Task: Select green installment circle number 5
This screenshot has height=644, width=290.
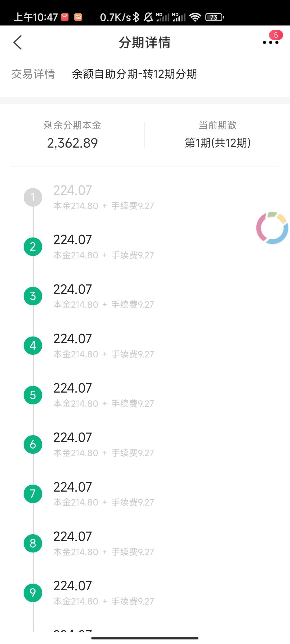Action: (33, 395)
